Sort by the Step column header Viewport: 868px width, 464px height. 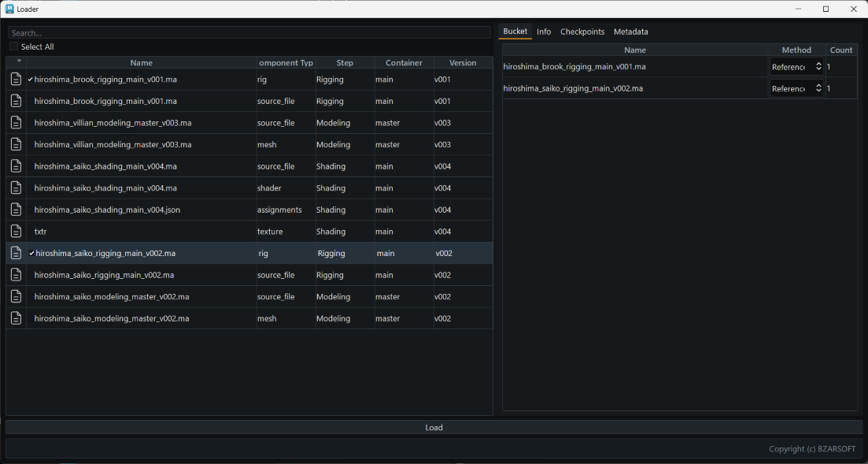tap(345, 63)
